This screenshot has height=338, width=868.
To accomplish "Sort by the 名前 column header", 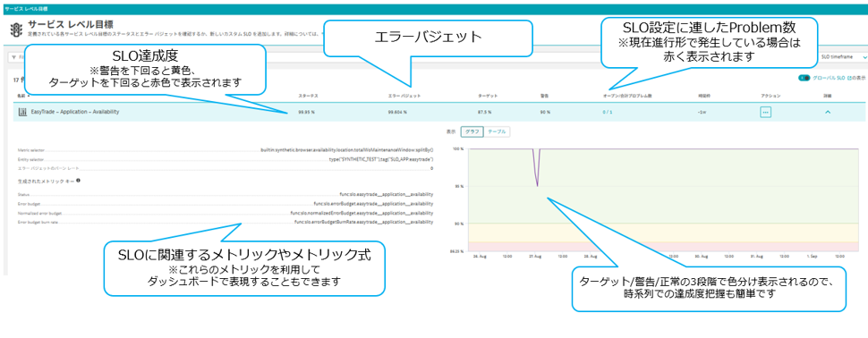I will [x=22, y=96].
